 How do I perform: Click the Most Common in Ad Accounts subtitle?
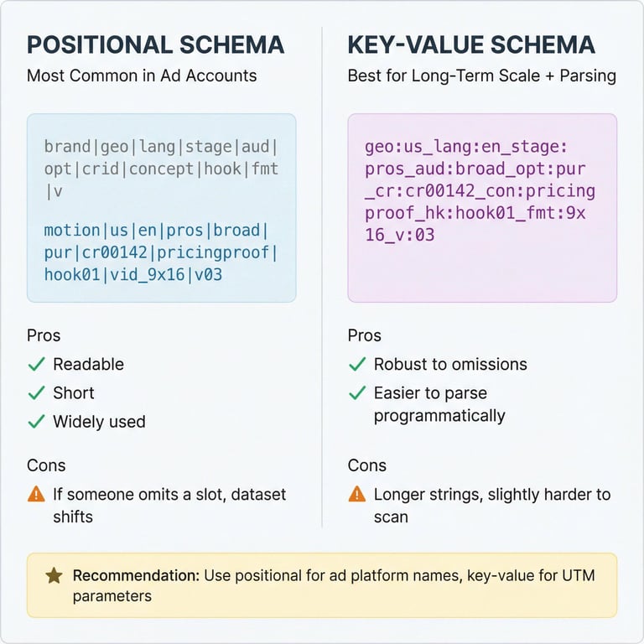coord(142,75)
